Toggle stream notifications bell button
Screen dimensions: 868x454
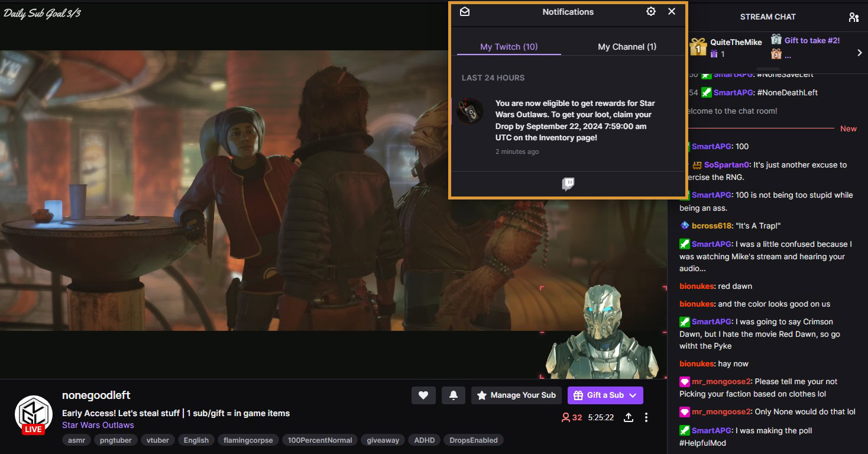[x=454, y=395]
